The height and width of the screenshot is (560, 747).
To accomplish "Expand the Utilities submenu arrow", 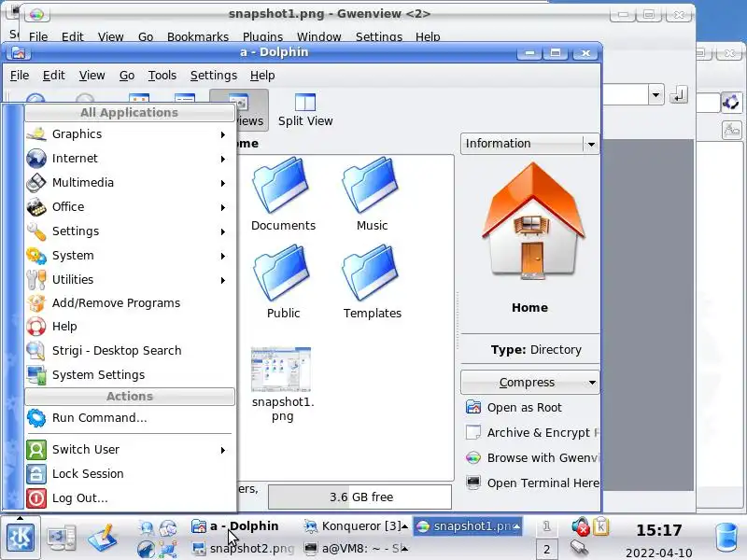I will [223, 281].
